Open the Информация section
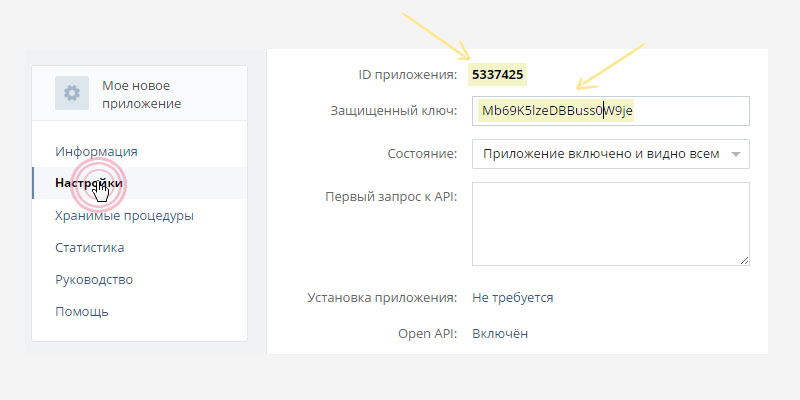800x400 pixels. (x=96, y=151)
